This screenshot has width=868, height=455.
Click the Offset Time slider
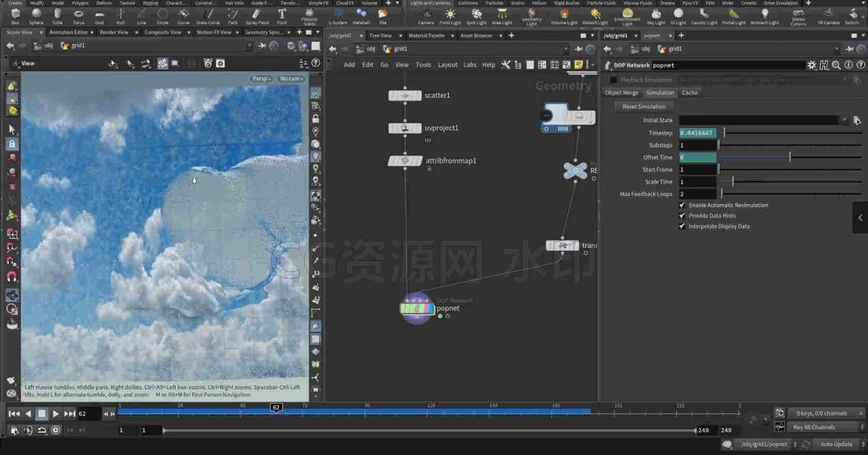(790, 158)
